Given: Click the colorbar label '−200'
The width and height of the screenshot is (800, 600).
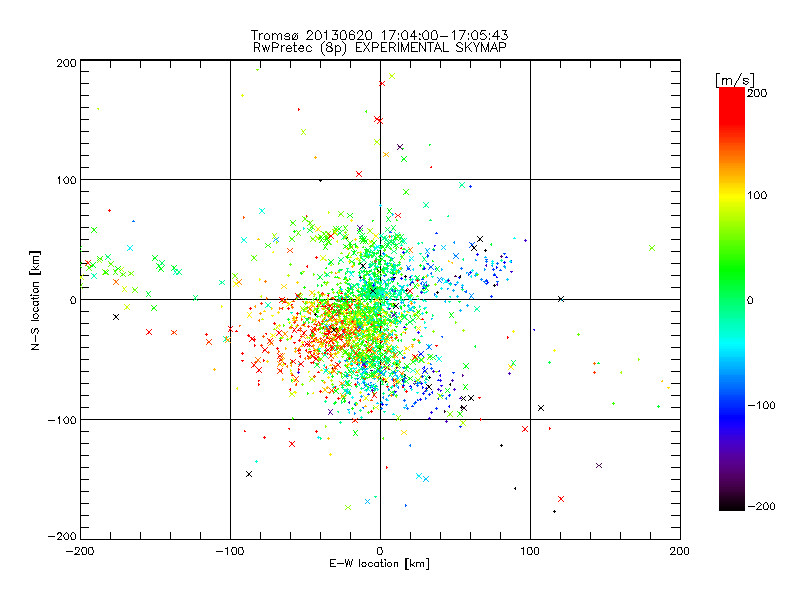Looking at the screenshot, I should click(761, 506).
